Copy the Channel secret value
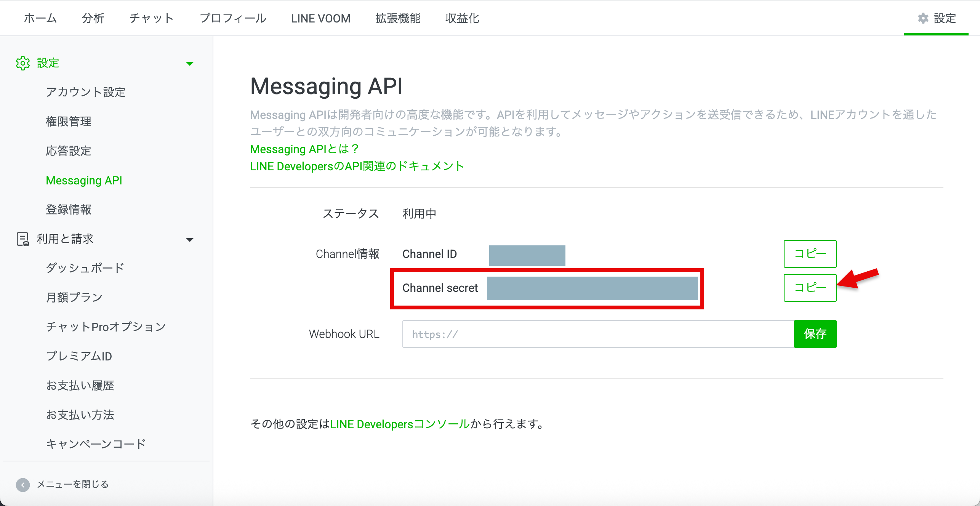Image resolution: width=980 pixels, height=506 pixels. pyautogui.click(x=810, y=288)
